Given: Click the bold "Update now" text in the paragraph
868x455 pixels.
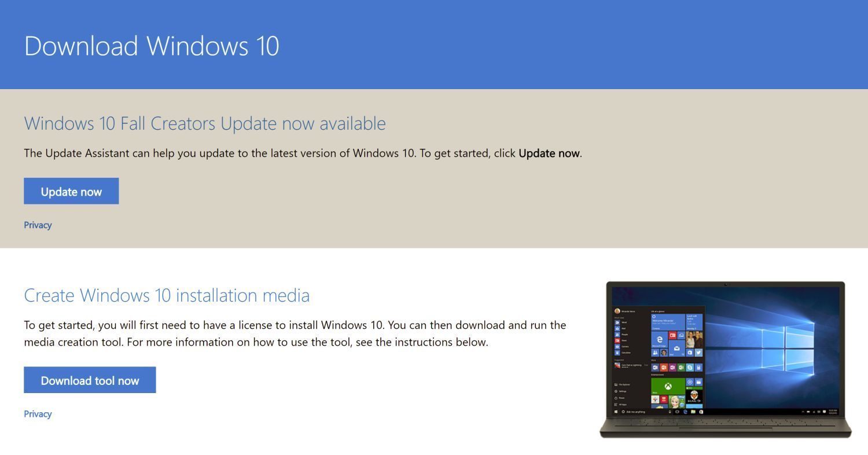Looking at the screenshot, I should 549,153.
